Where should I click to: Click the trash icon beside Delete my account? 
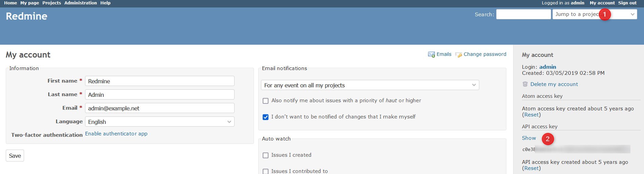[525, 84]
